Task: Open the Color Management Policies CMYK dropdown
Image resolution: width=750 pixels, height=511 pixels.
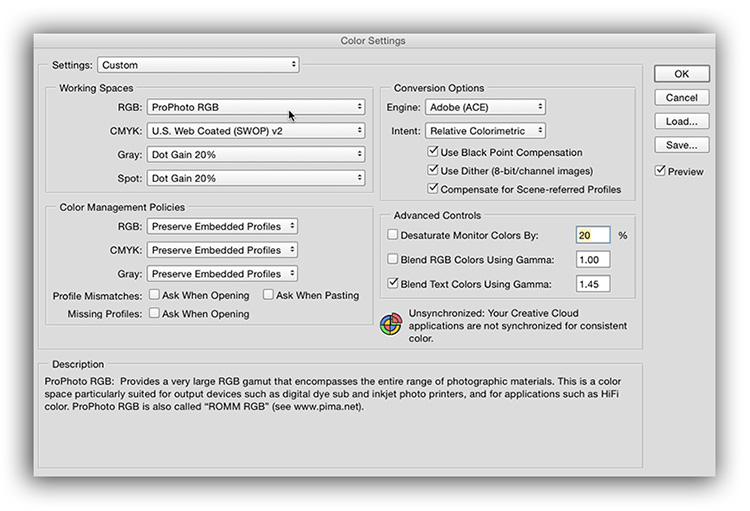Action: [x=222, y=250]
